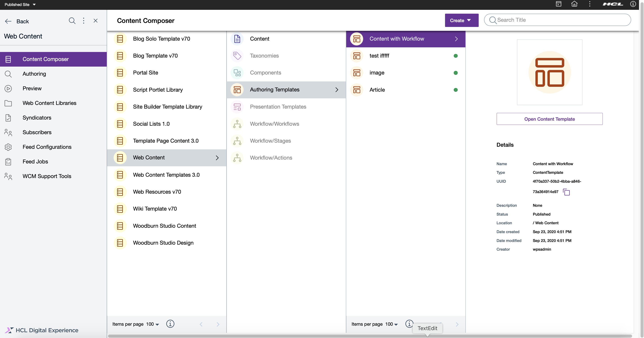Click the Content document icon

(237, 39)
